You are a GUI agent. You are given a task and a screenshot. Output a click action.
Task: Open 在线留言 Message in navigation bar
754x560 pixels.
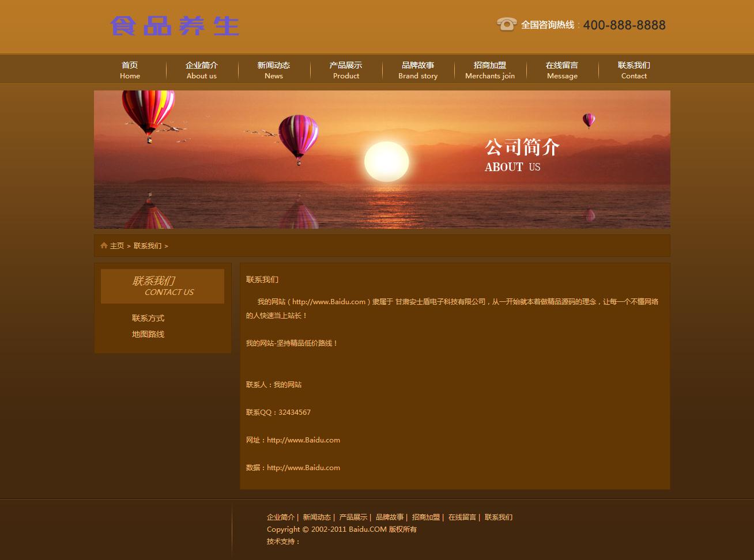click(562, 70)
